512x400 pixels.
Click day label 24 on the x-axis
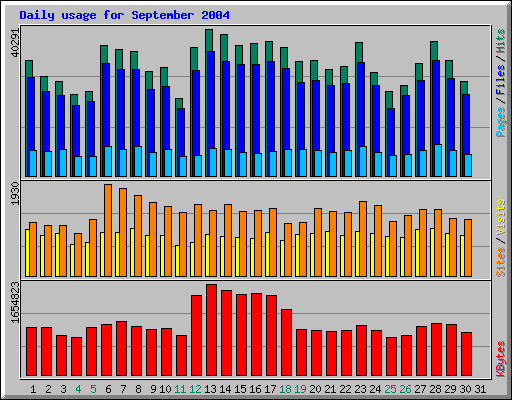pos(375,389)
